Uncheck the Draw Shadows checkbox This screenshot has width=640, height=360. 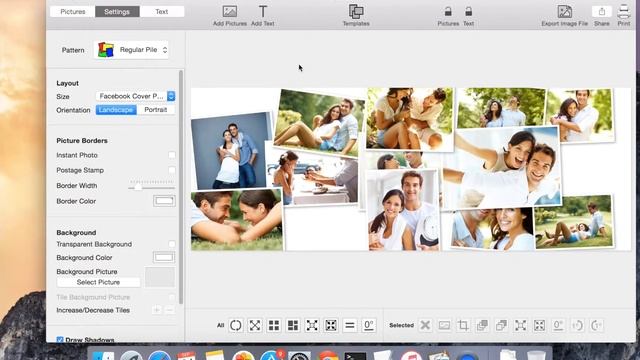[60, 340]
